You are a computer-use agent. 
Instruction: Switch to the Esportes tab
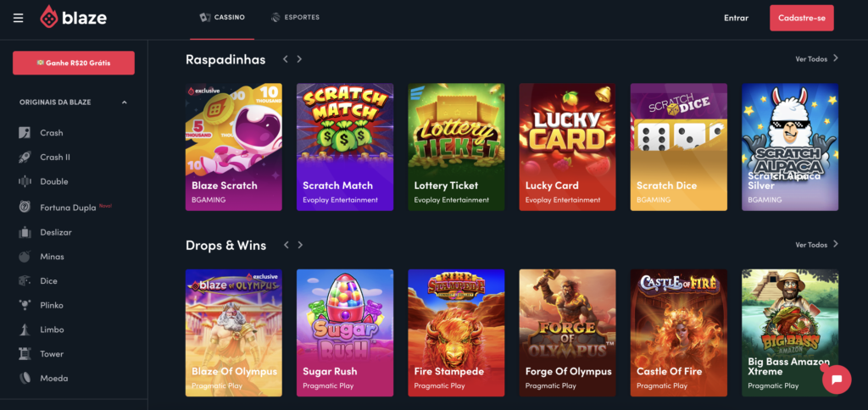pos(295,18)
